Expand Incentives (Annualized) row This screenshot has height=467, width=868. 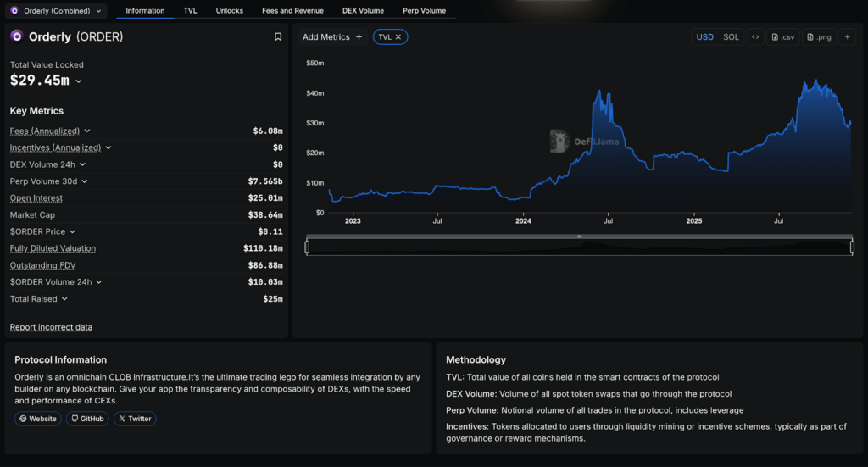point(108,147)
